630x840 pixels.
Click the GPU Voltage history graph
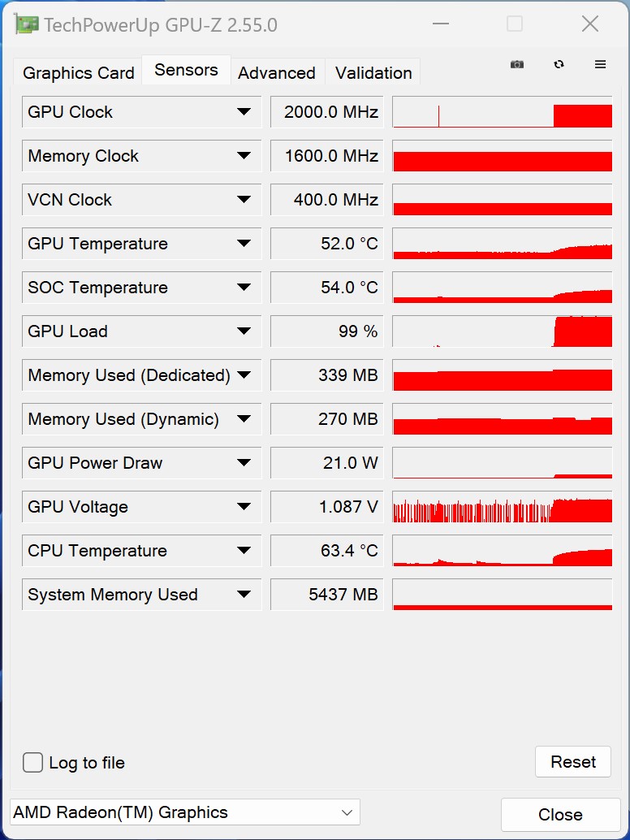(502, 507)
